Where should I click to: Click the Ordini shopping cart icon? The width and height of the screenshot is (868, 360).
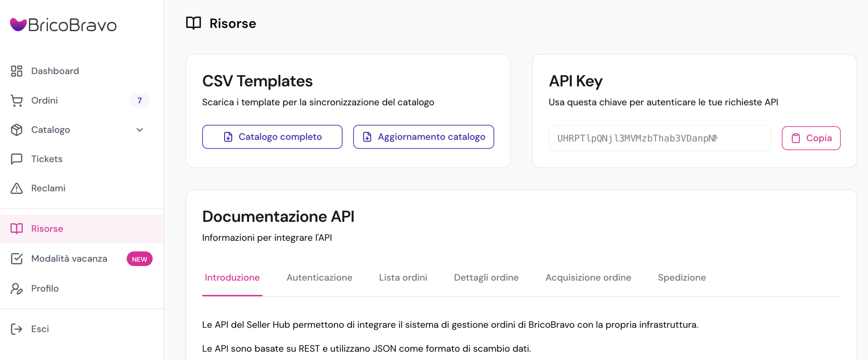(x=17, y=101)
